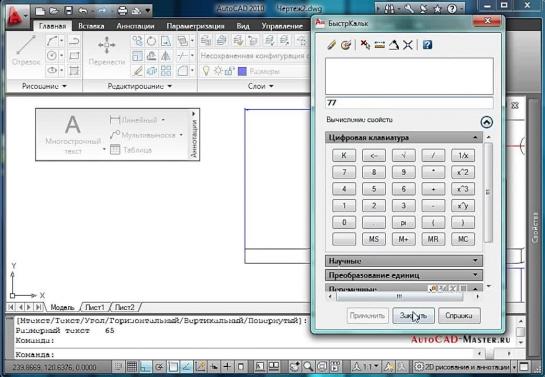Toggle the light bulb layer visibility icon
The width and height of the screenshot is (545, 377).
(x=206, y=71)
